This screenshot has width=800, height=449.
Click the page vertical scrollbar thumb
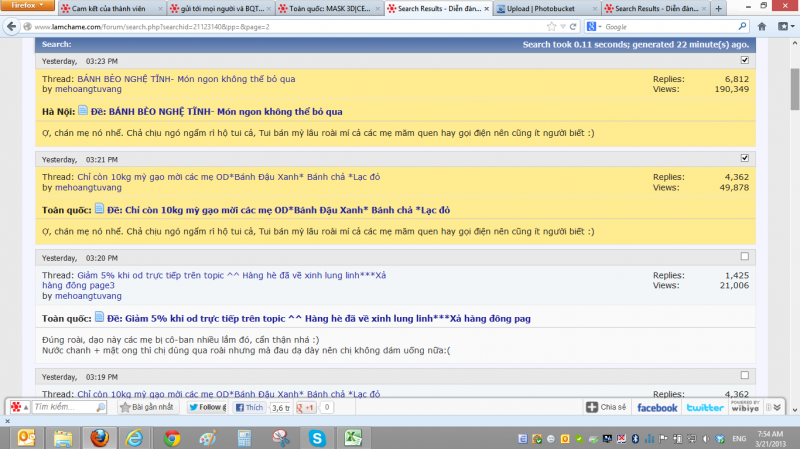794,80
